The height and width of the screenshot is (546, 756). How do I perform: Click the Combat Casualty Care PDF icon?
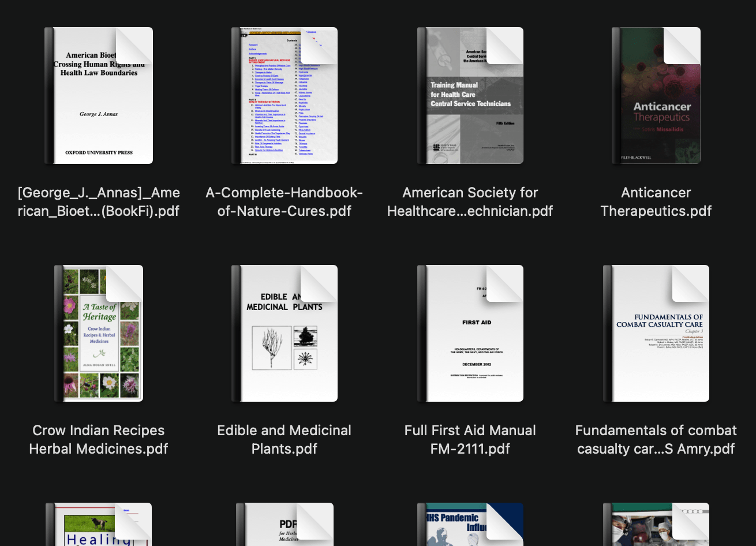(x=656, y=333)
